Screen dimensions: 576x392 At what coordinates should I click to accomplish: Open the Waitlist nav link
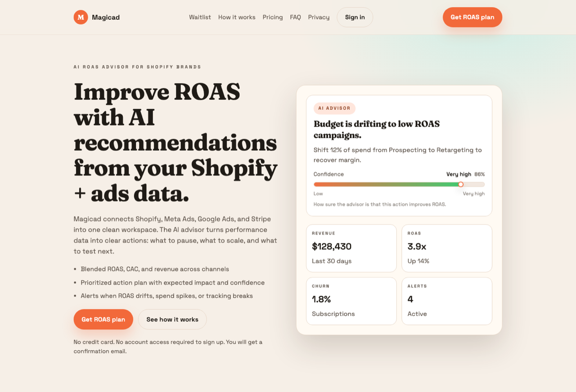point(200,17)
